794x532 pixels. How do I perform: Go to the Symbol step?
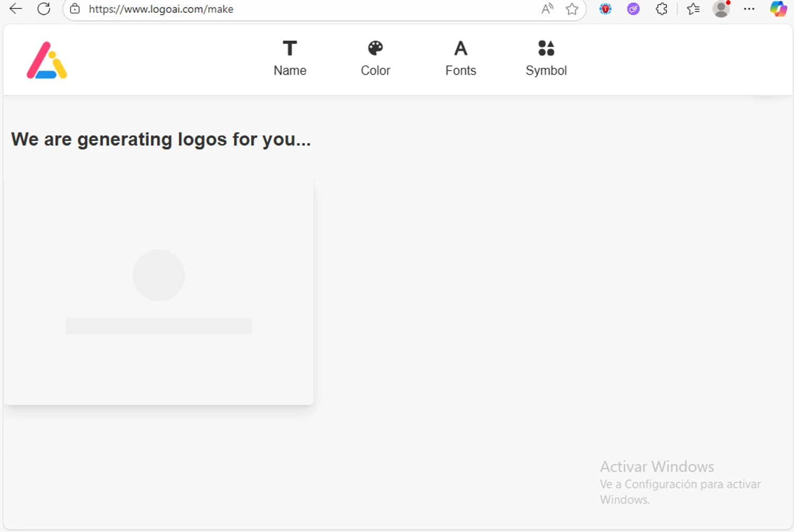click(546, 59)
